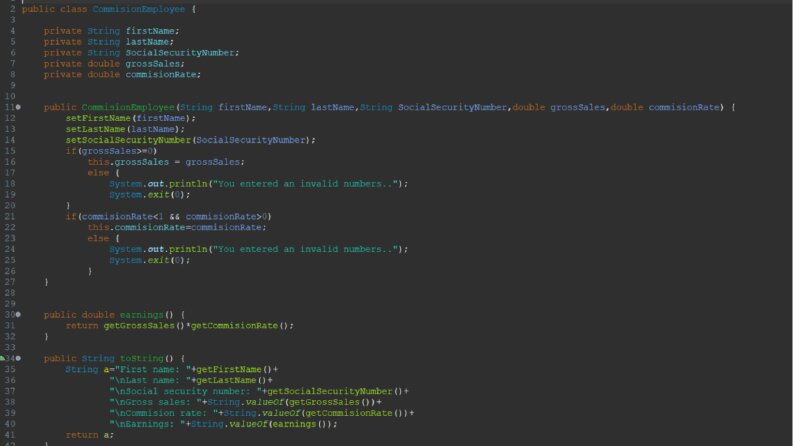Click the "\nEarnings: " string on line 40
The image size is (793, 446).
147,424
